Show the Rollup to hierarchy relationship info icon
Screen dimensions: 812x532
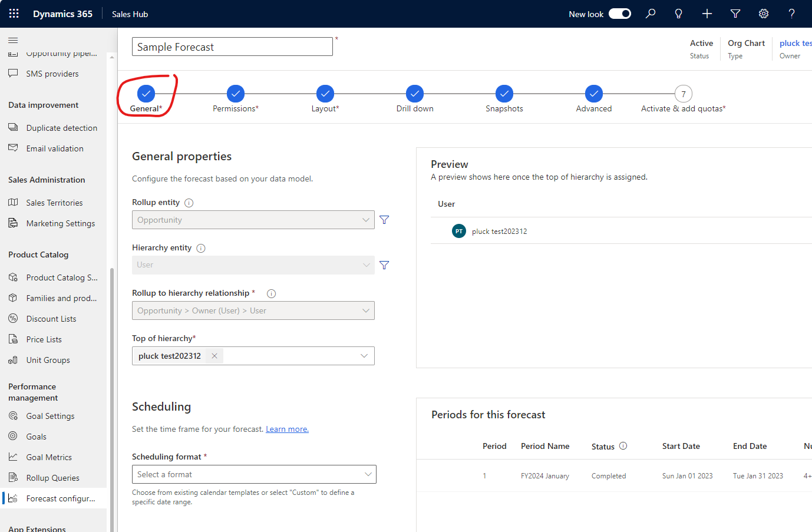pos(272,293)
